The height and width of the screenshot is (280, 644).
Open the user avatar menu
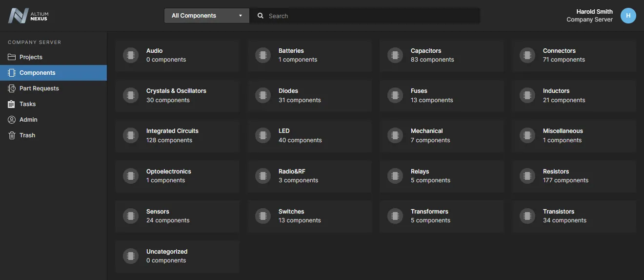pyautogui.click(x=628, y=16)
